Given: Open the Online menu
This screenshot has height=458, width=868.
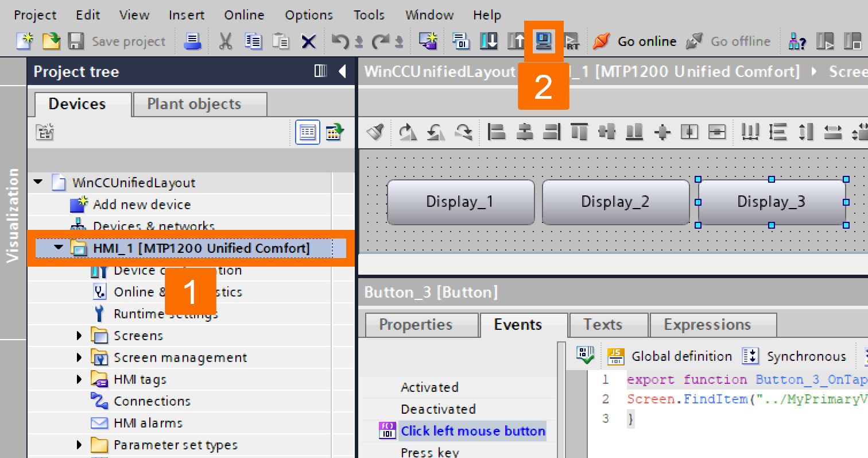Looking at the screenshot, I should click(245, 15).
